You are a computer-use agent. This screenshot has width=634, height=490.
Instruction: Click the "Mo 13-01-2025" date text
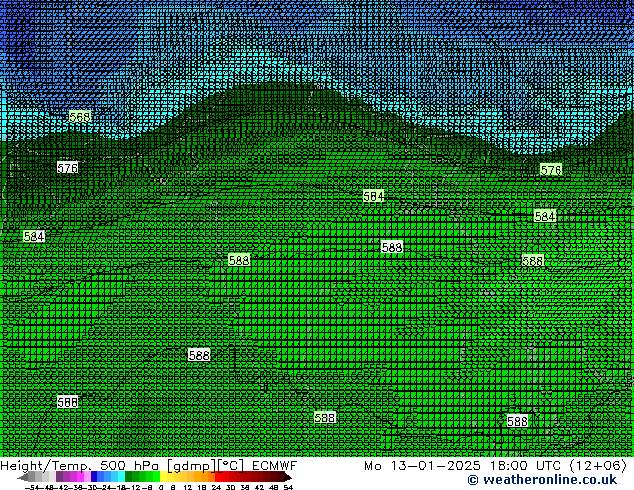[x=422, y=466]
